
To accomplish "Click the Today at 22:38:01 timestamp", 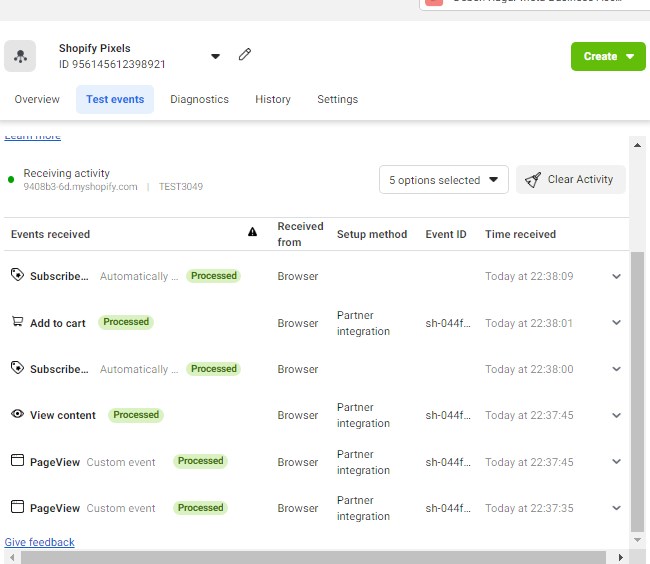I will pyautogui.click(x=529, y=323).
